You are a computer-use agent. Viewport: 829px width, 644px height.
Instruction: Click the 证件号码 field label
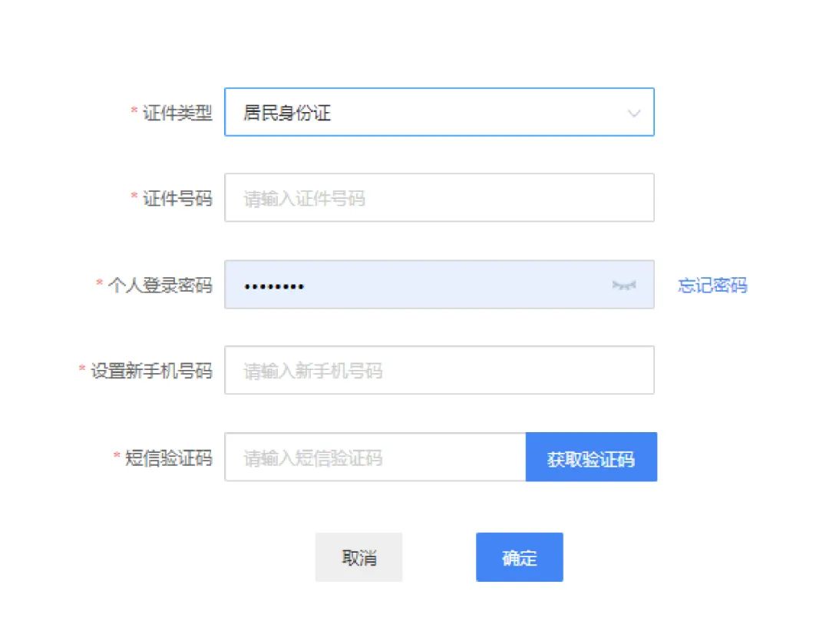(x=177, y=198)
